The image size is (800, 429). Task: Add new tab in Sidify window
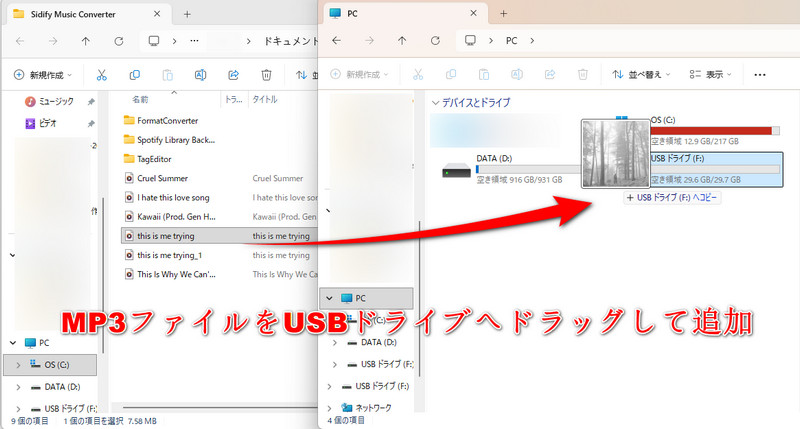(187, 14)
